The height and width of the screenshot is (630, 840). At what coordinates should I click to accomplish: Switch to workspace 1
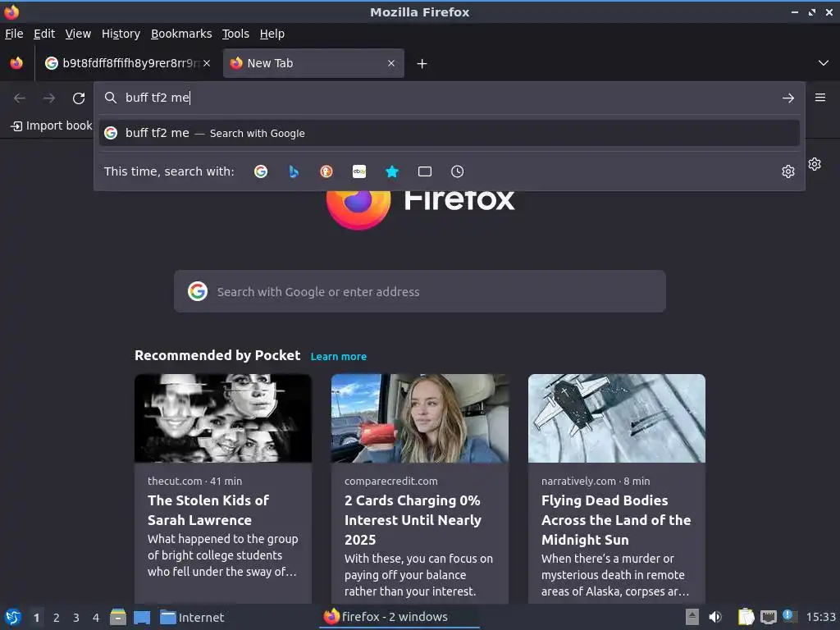[36, 618]
